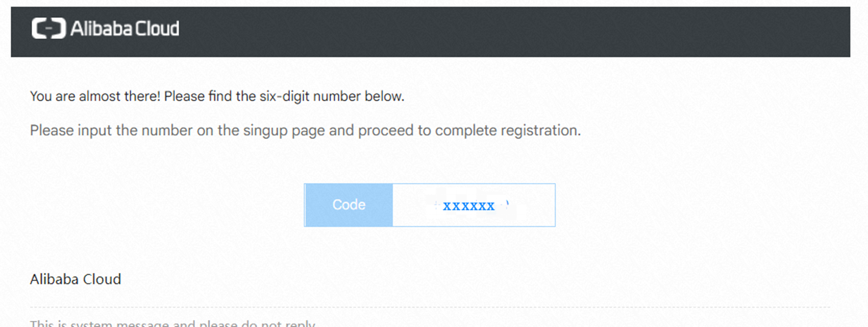The height and width of the screenshot is (327, 868).
Task: Select the blue Code label box
Action: coord(349,205)
